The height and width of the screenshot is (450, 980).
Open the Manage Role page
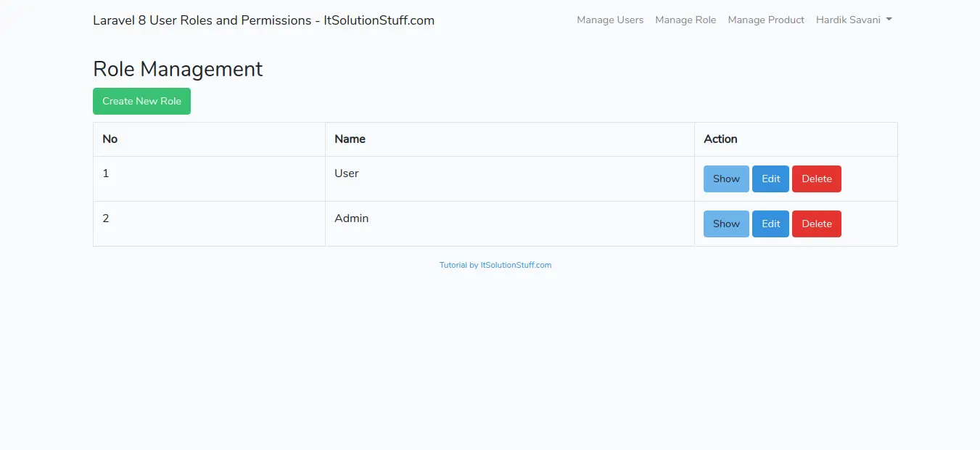pyautogui.click(x=685, y=20)
